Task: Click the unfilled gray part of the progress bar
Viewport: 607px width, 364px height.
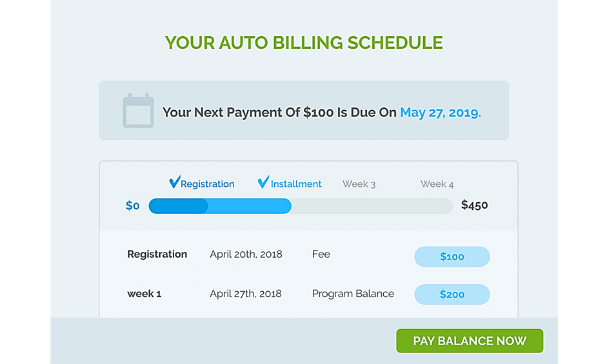Action: click(x=372, y=206)
